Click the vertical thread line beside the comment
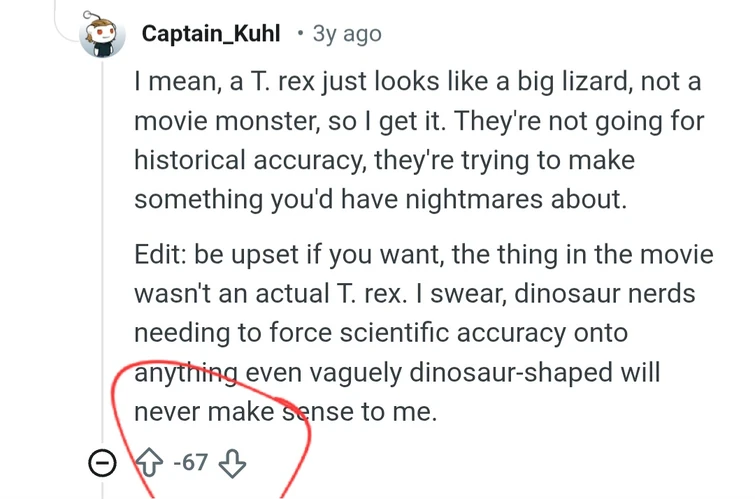This screenshot has height=499, width=755. pyautogui.click(x=102, y=250)
